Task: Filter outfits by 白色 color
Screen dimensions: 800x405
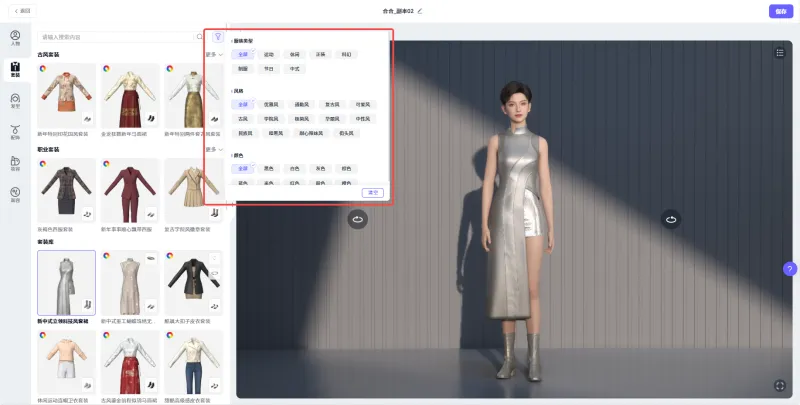Action: [x=294, y=168]
